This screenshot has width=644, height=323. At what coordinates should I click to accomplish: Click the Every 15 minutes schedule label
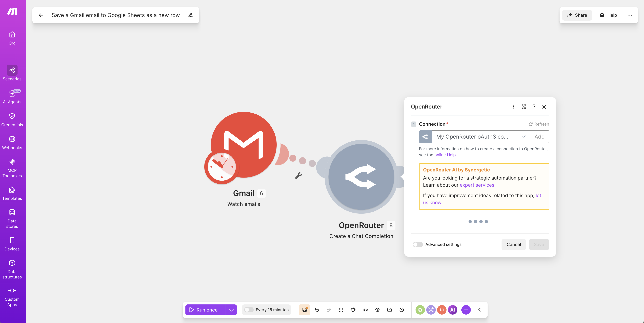(x=272, y=310)
